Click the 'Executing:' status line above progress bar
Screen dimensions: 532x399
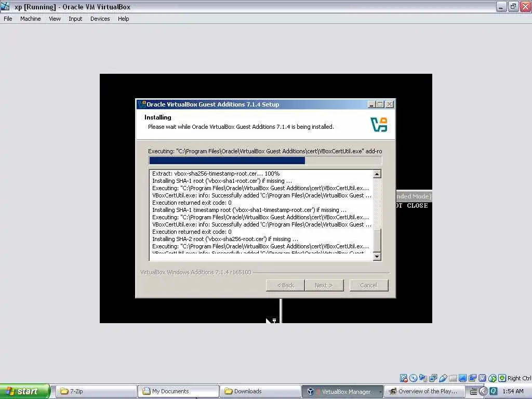(265, 151)
